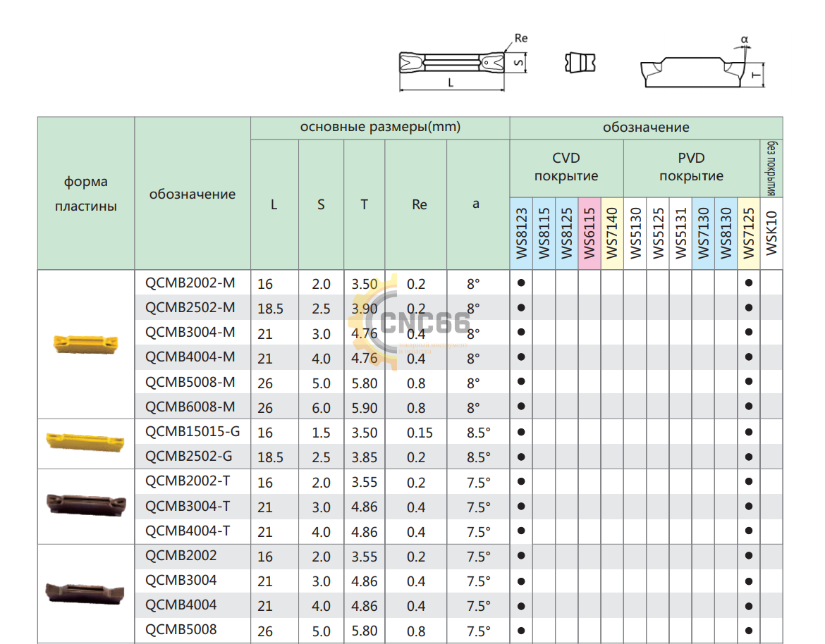Select the QCMB2502-G designation
The width and height of the screenshot is (825, 644).
188,457
